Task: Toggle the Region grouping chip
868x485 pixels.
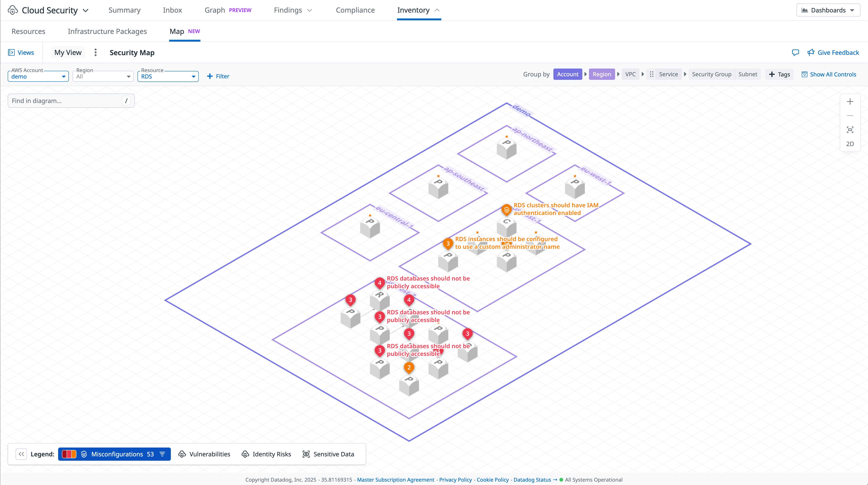Action: [602, 74]
